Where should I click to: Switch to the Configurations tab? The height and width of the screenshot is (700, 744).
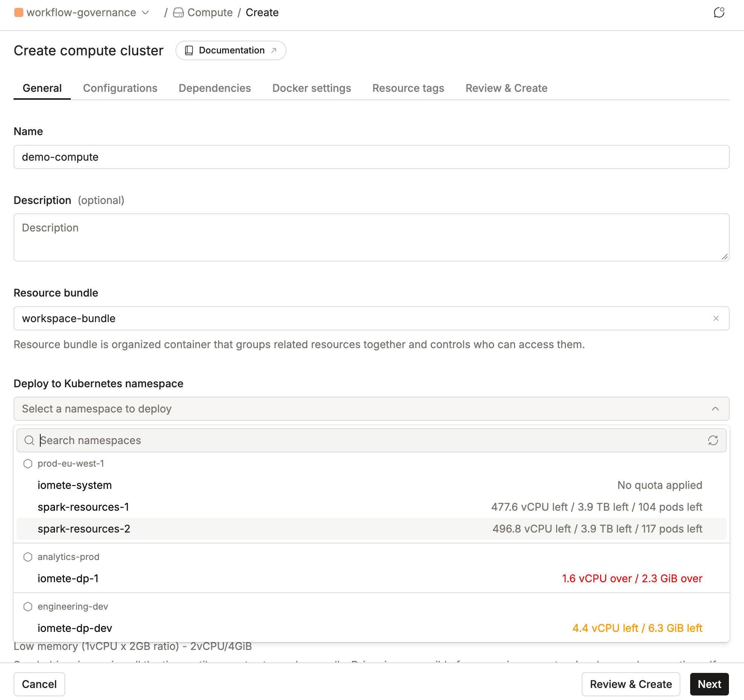[120, 88]
